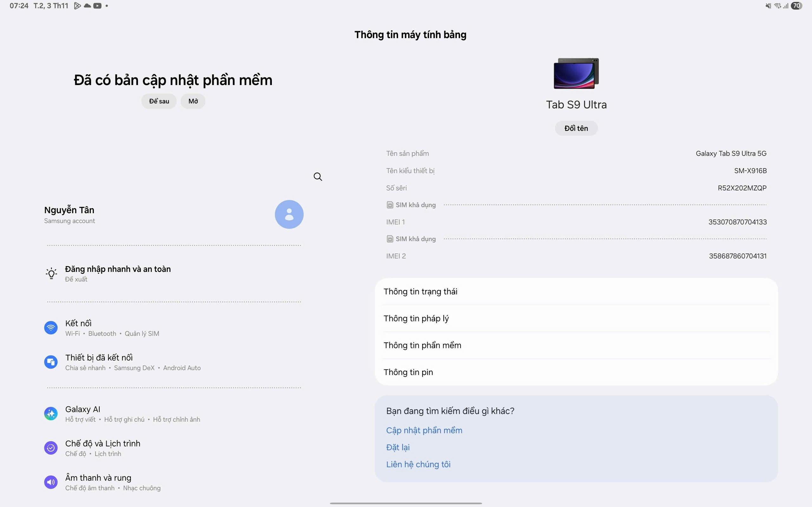Click the Kết nối Wi-Fi icon
The height and width of the screenshot is (507, 812).
coord(51,328)
